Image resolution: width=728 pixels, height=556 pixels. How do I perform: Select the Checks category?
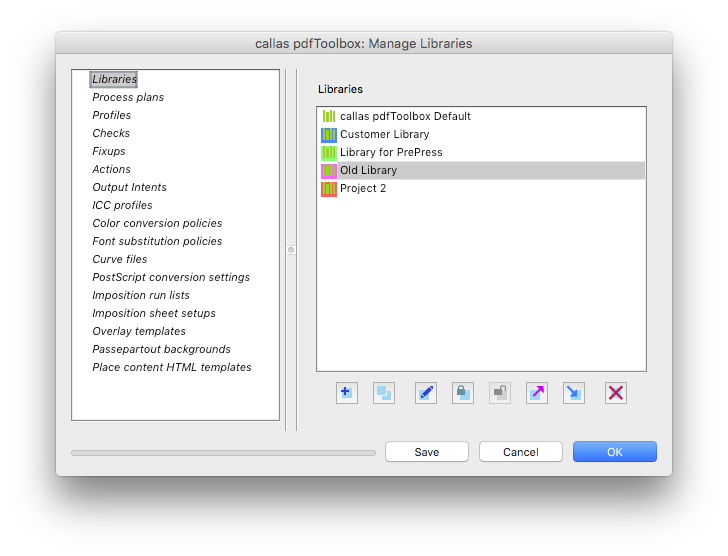(111, 133)
